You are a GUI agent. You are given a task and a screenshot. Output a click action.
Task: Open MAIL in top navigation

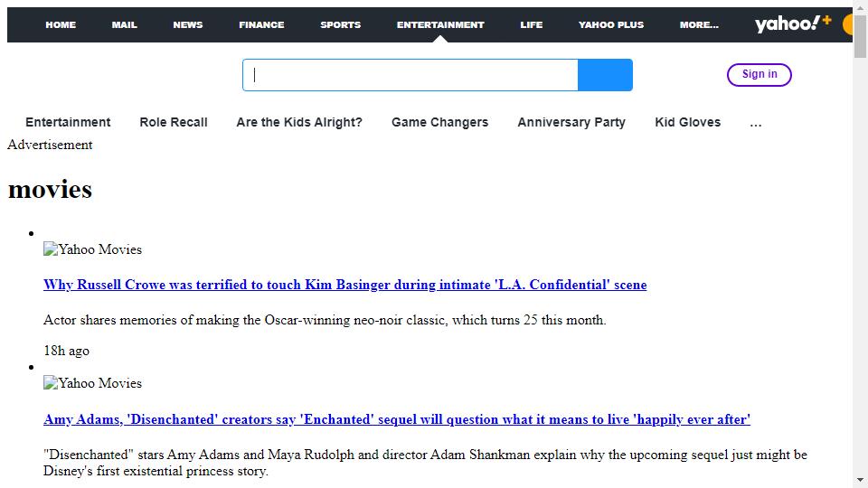tap(124, 25)
